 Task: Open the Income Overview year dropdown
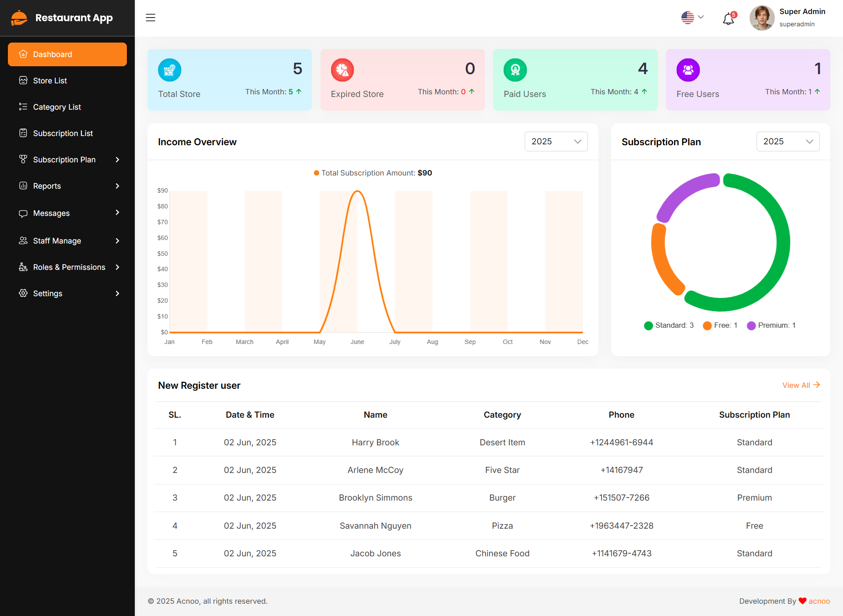(556, 142)
